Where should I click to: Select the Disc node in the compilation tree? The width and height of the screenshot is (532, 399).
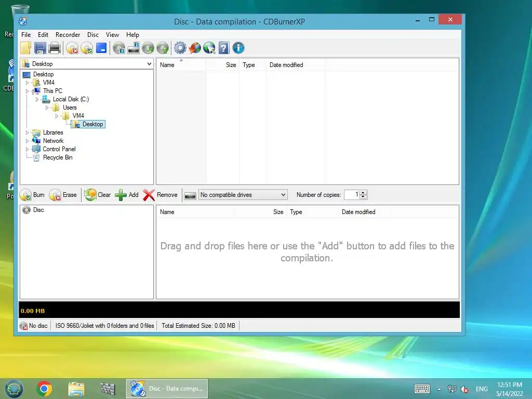(x=38, y=210)
